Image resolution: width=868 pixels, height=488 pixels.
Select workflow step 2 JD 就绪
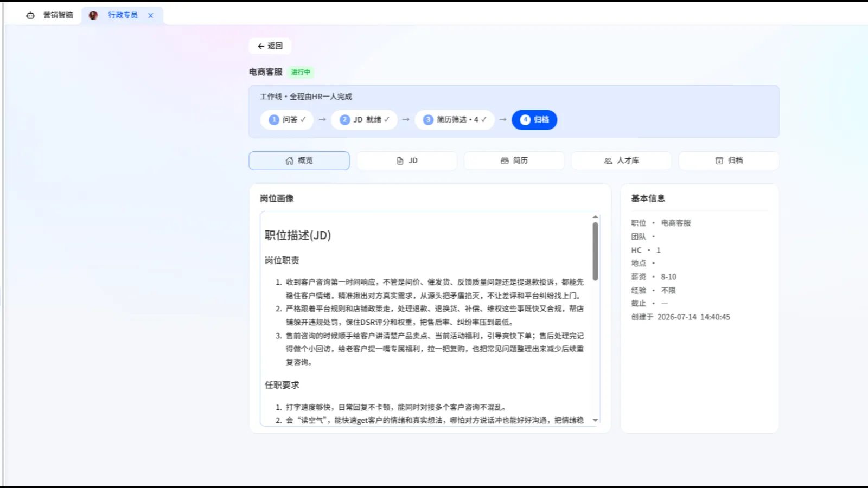pos(365,120)
